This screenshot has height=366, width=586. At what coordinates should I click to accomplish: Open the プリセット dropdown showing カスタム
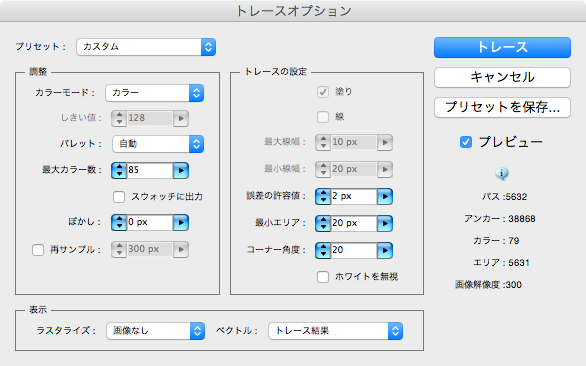[146, 47]
